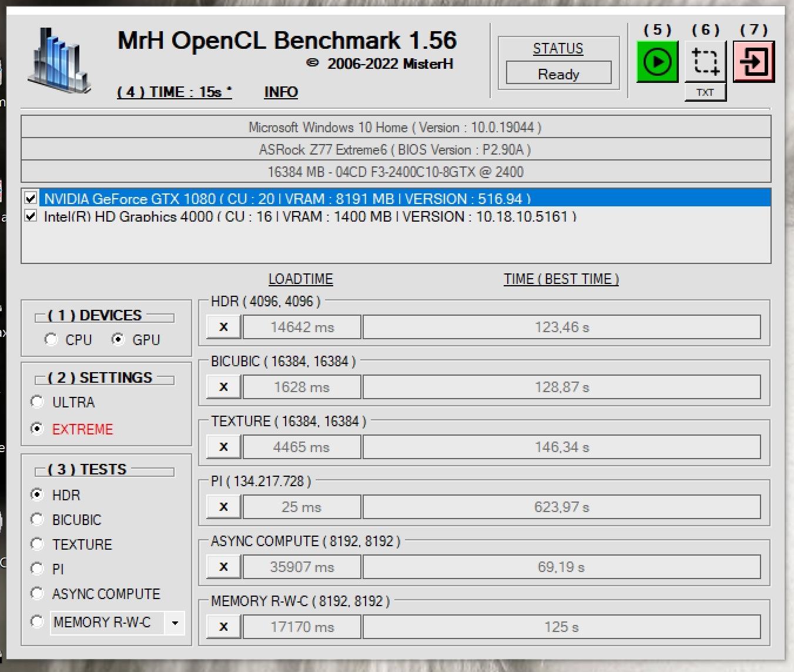Screen dimensions: 794x672
Task: Click the STATUS label
Action: click(558, 48)
